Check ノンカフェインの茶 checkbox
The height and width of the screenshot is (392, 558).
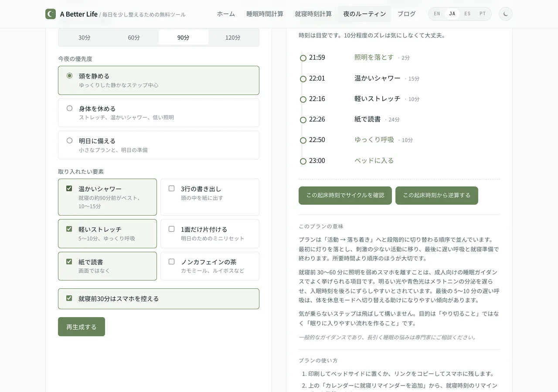click(171, 261)
